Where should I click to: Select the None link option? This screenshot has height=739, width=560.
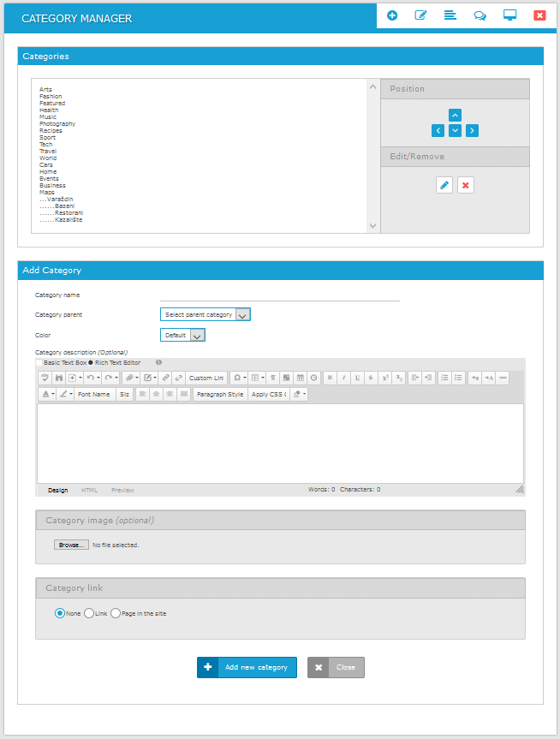click(x=60, y=613)
